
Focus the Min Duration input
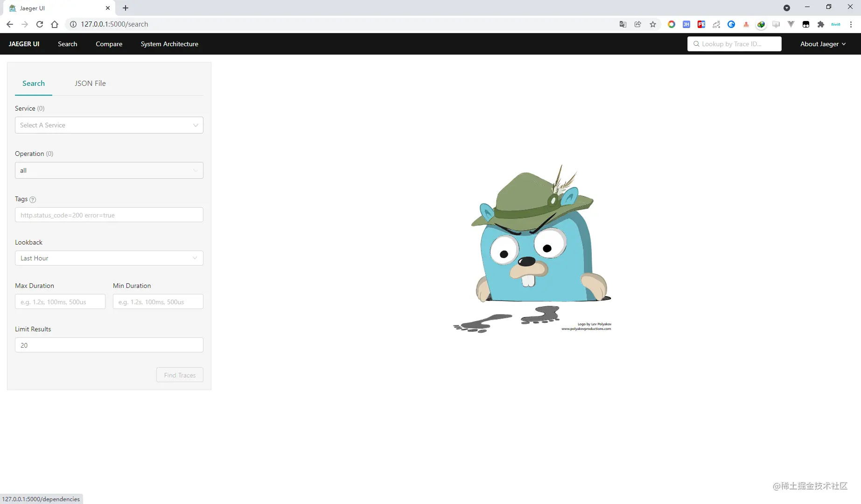158,302
